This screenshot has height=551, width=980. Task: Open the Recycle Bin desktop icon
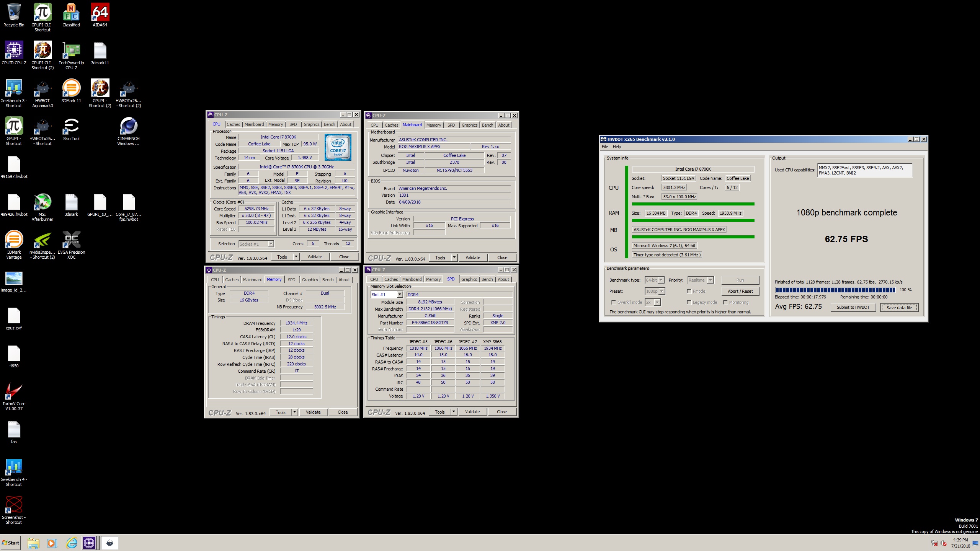(x=14, y=15)
